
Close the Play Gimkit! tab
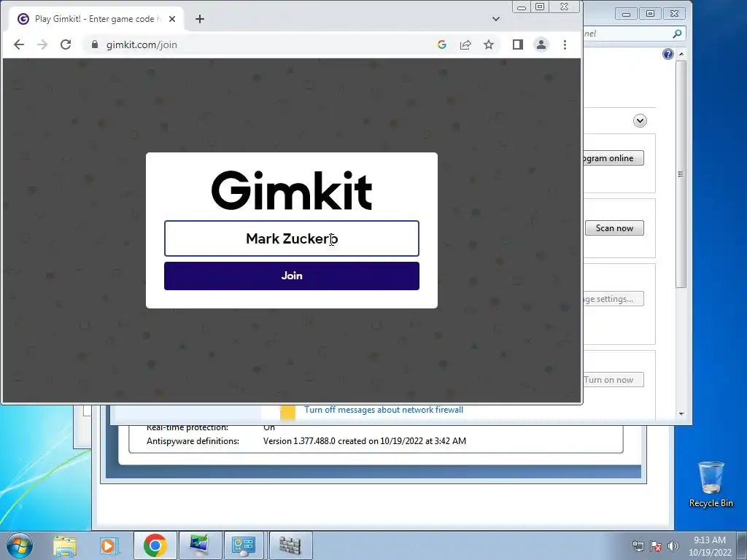coord(172,19)
